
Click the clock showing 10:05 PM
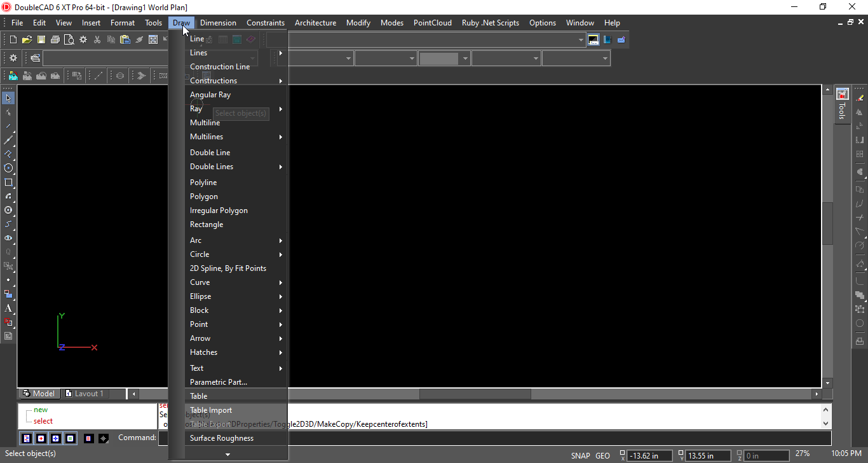pyautogui.click(x=847, y=454)
